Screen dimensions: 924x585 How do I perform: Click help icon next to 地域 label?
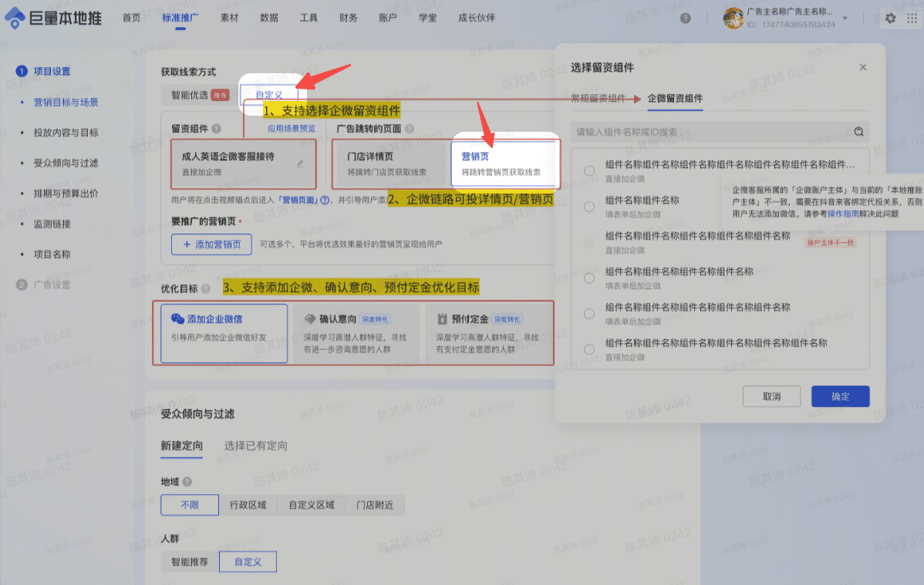[187, 482]
